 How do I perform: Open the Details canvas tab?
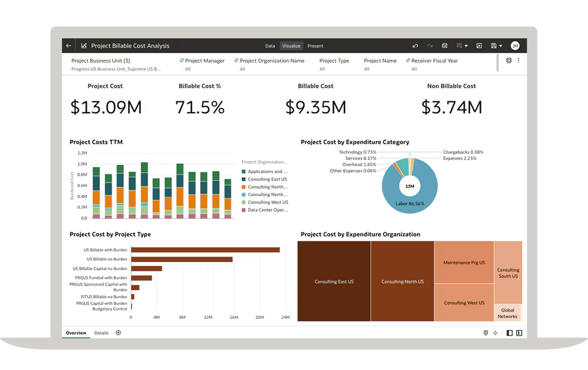[101, 333]
